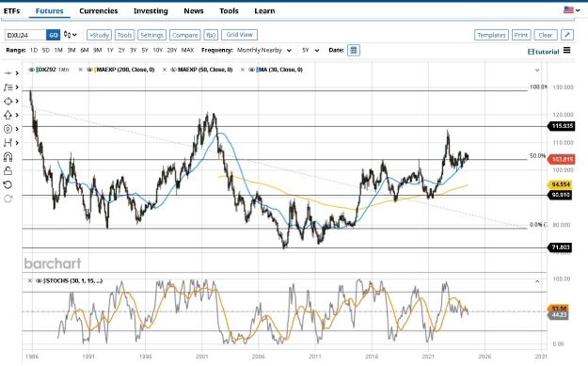
Task: Set range to 10Y
Action: pos(157,50)
